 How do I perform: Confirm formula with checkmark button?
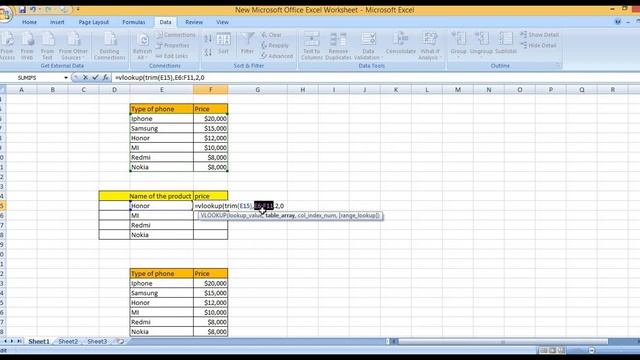(95, 77)
